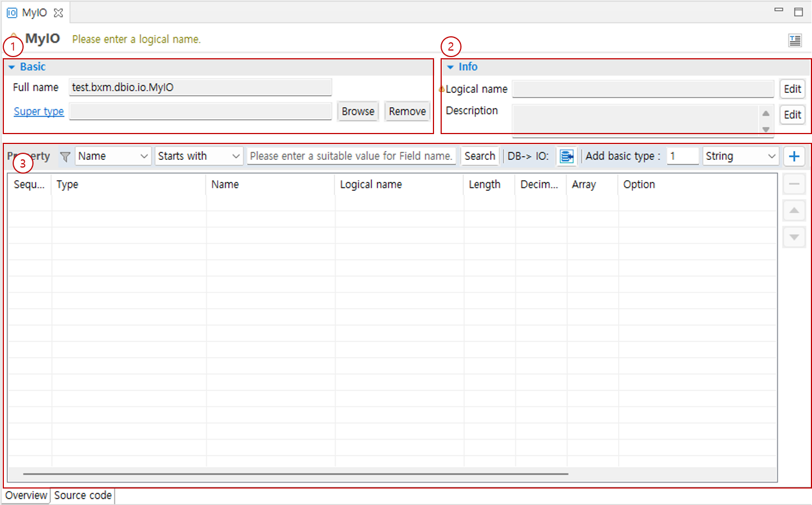Move property down with the down arrow
The height and width of the screenshot is (505, 812).
[x=794, y=237]
